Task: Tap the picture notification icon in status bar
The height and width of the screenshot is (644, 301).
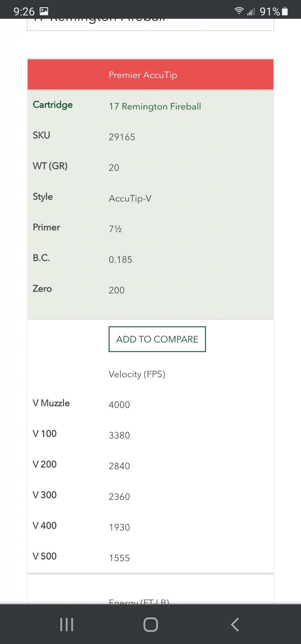Action: click(x=44, y=11)
